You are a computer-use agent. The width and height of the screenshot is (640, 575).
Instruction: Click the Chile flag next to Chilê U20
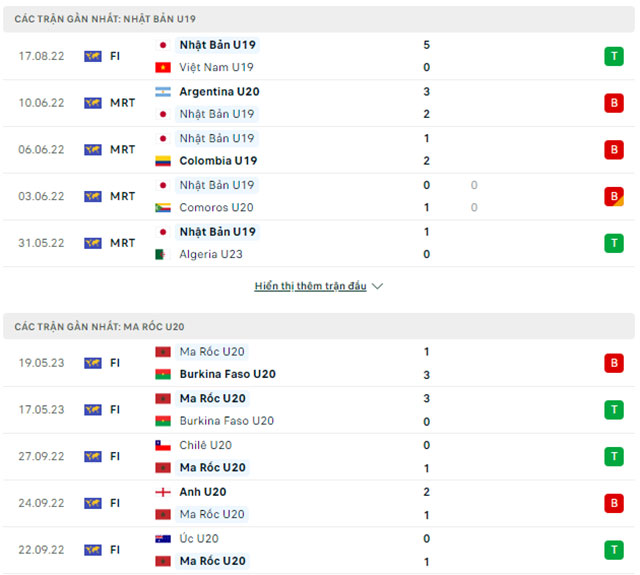pyautogui.click(x=162, y=445)
